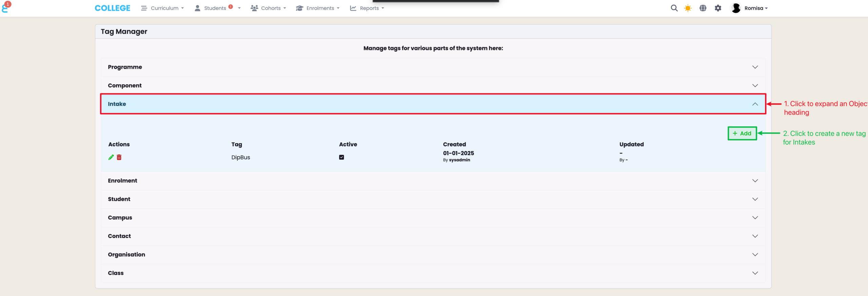Click the globe language icon
The image size is (868, 296).
pyautogui.click(x=703, y=8)
